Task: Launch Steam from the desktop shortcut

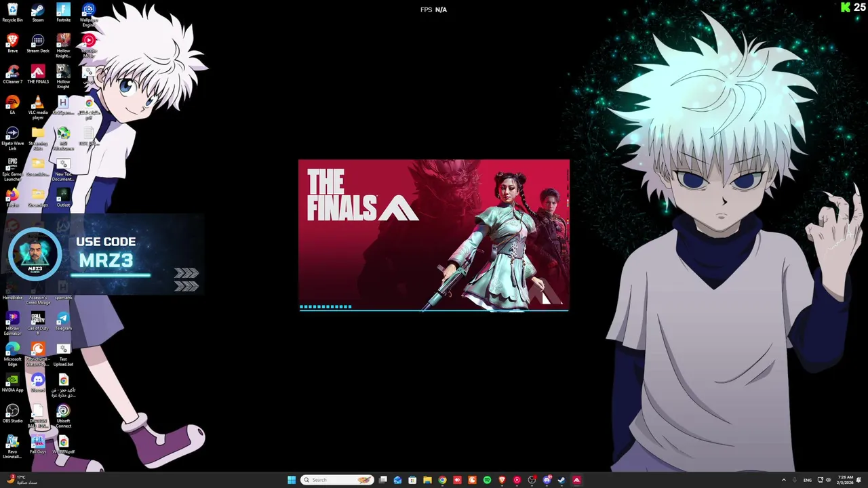Action: [x=38, y=13]
